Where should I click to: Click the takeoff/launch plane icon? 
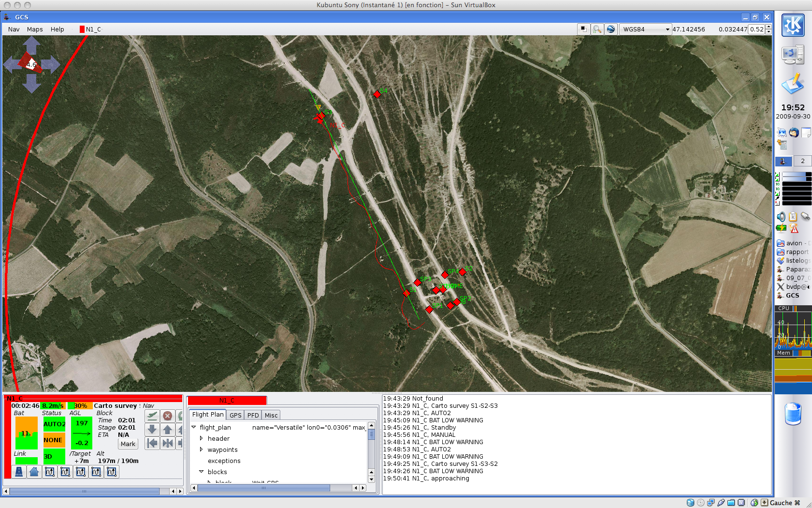[152, 416]
